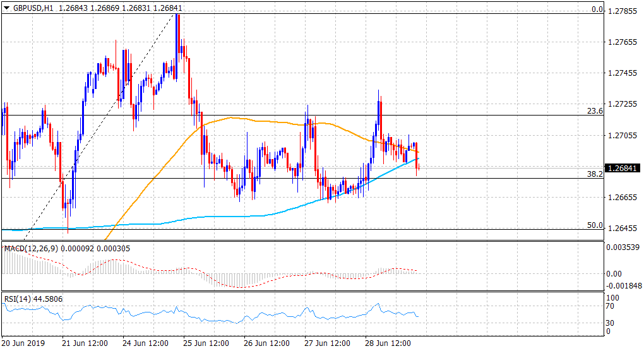Select the Fibonacci 23.6 level label
Screen dimensions: 644x351
point(595,110)
